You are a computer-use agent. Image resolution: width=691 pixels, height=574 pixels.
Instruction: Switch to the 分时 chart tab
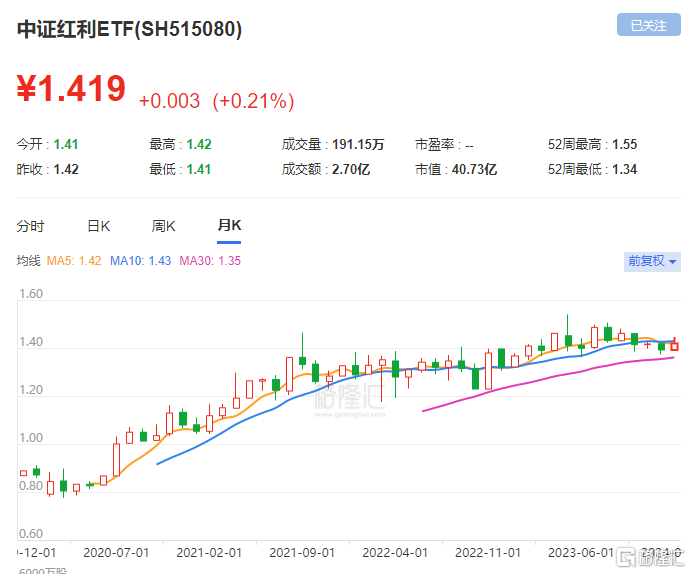click(x=30, y=226)
